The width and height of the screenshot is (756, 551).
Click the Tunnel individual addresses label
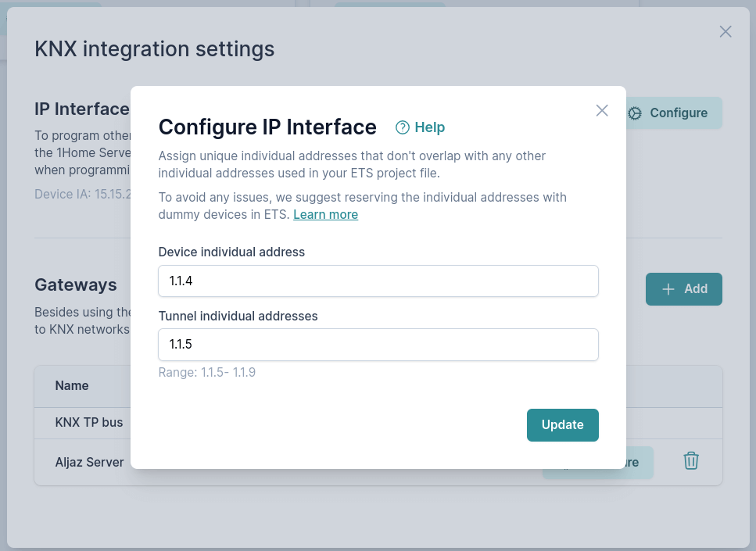point(238,317)
